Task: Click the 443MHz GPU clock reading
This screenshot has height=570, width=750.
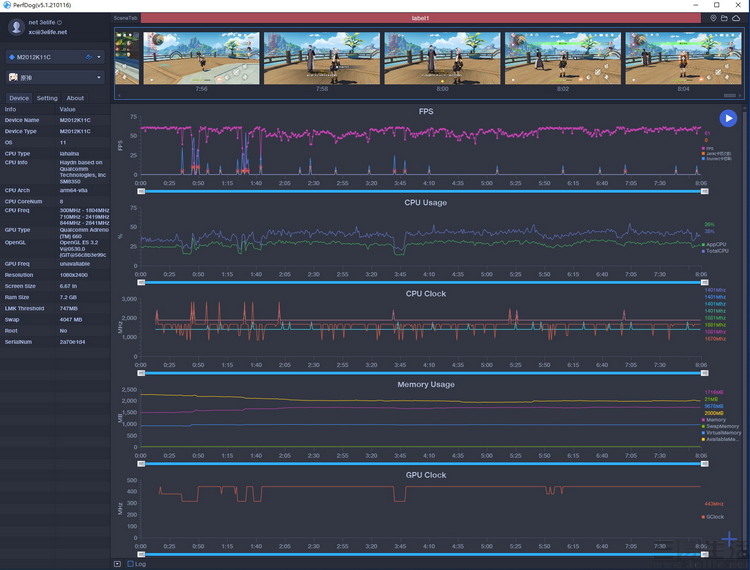Action: 714,504
